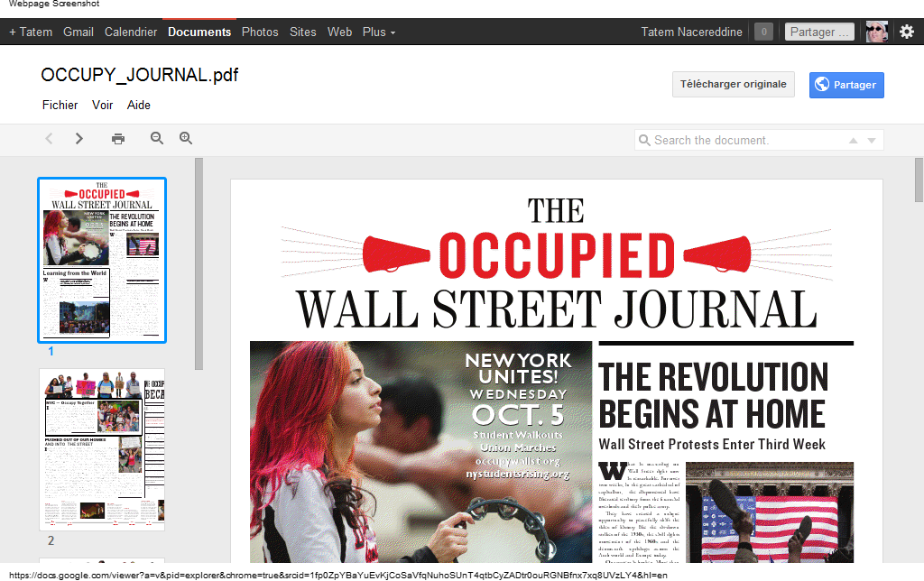This screenshot has height=581, width=924.
Task: Select page 2 thumbnail
Action: 102,449
